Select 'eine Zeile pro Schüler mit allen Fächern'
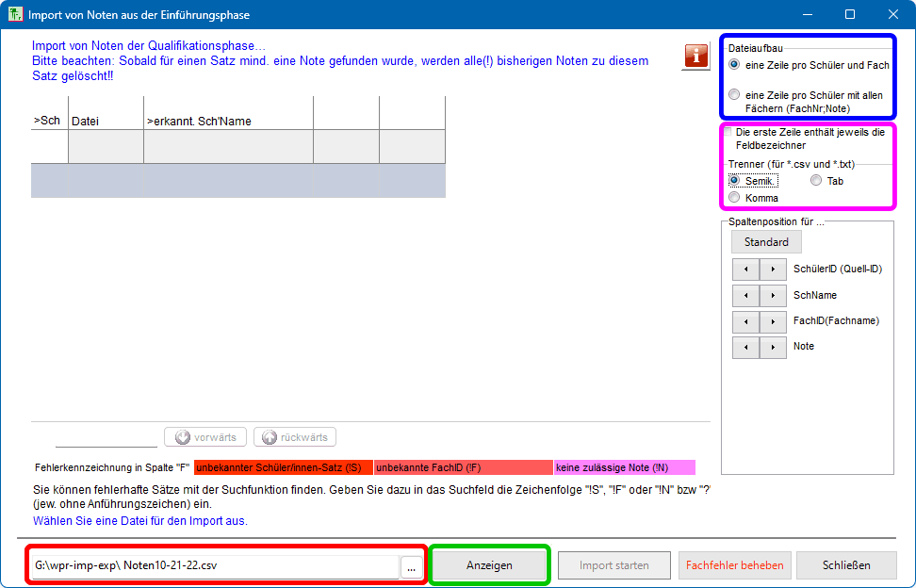Image resolution: width=916 pixels, height=588 pixels. click(735, 95)
